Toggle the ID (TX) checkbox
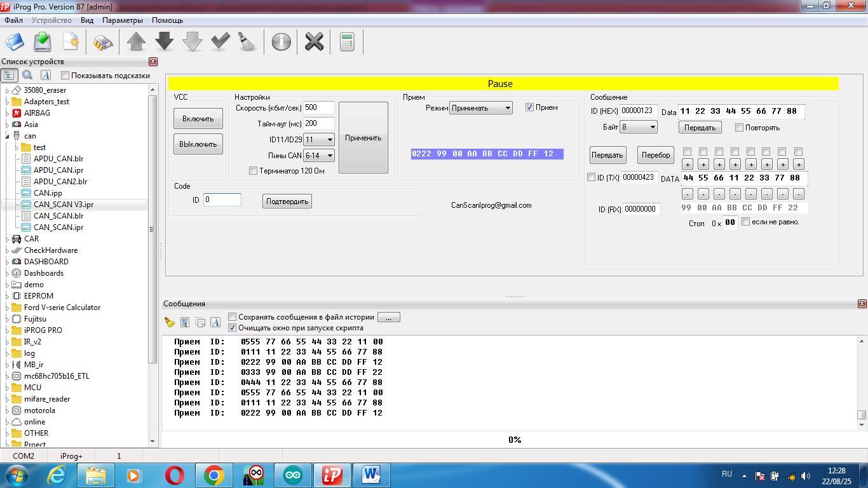Image resolution: width=868 pixels, height=488 pixels. (592, 177)
